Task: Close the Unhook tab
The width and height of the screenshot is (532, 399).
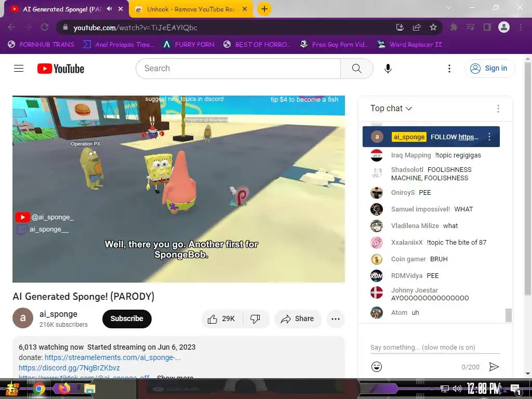Action: [245, 9]
